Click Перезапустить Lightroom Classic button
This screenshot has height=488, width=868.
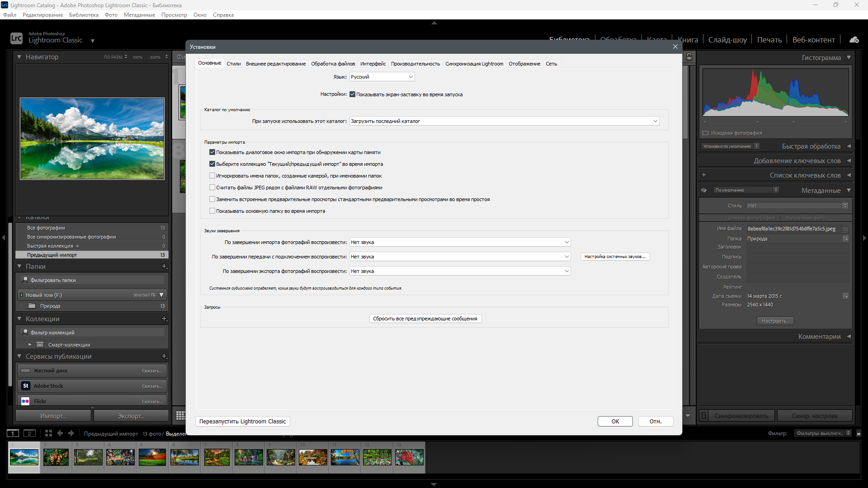243,422
